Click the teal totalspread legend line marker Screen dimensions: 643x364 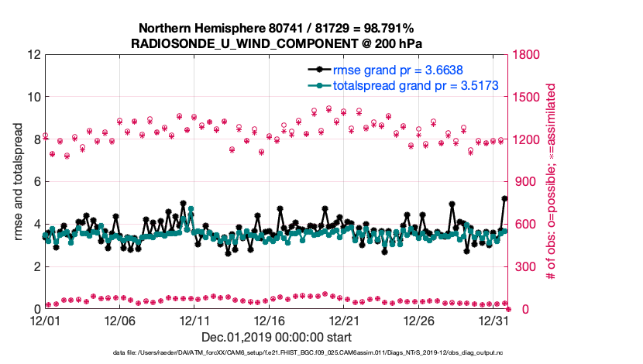[x=309, y=85]
